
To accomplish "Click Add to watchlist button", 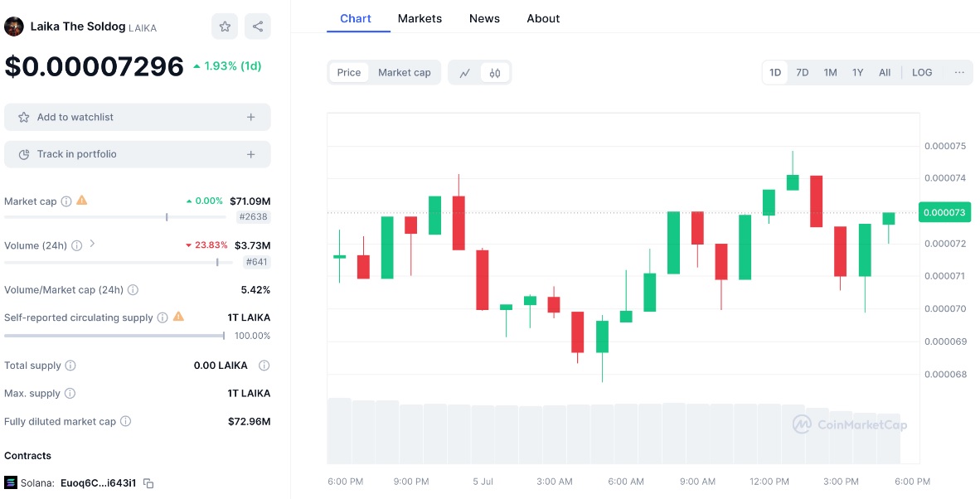I will 138,117.
